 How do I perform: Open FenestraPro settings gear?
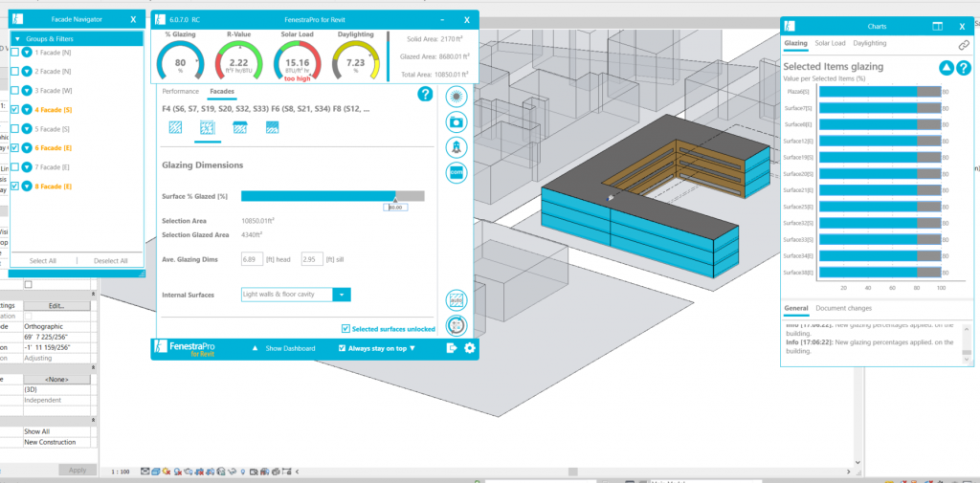[x=469, y=348]
